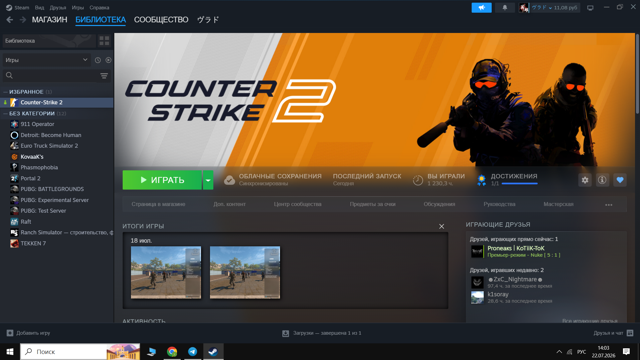Open Руководства link
The image size is (640, 360).
pos(499,204)
